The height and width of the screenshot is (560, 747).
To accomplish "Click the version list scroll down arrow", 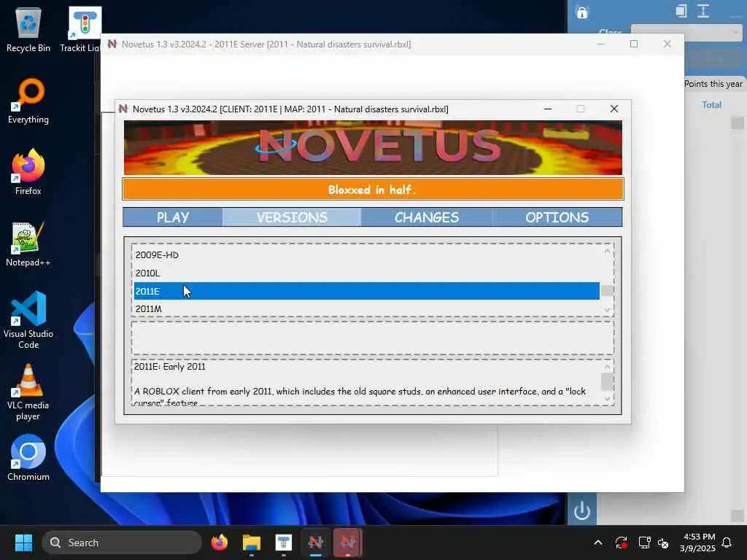I will [607, 310].
